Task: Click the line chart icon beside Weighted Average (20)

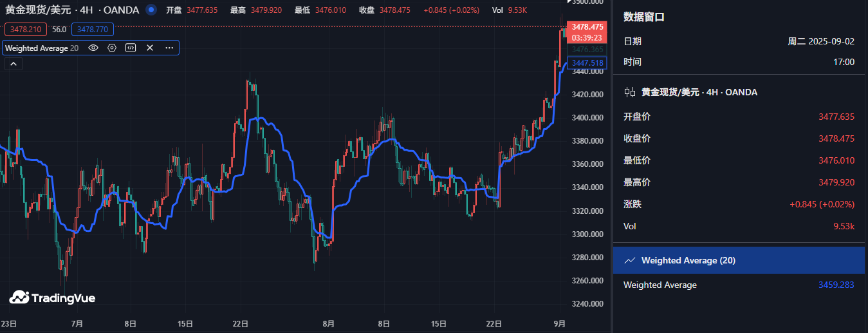Action: point(630,260)
